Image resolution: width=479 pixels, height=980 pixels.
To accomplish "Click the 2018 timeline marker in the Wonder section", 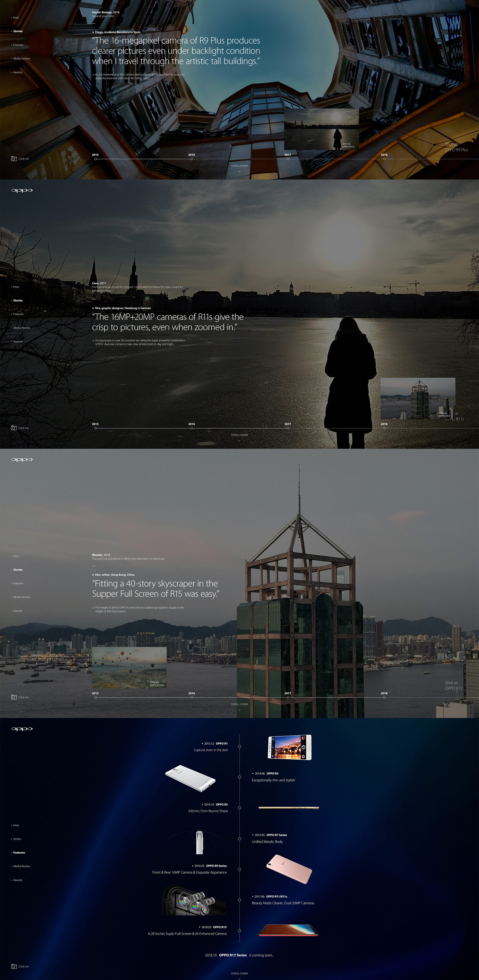I will 384,697.
